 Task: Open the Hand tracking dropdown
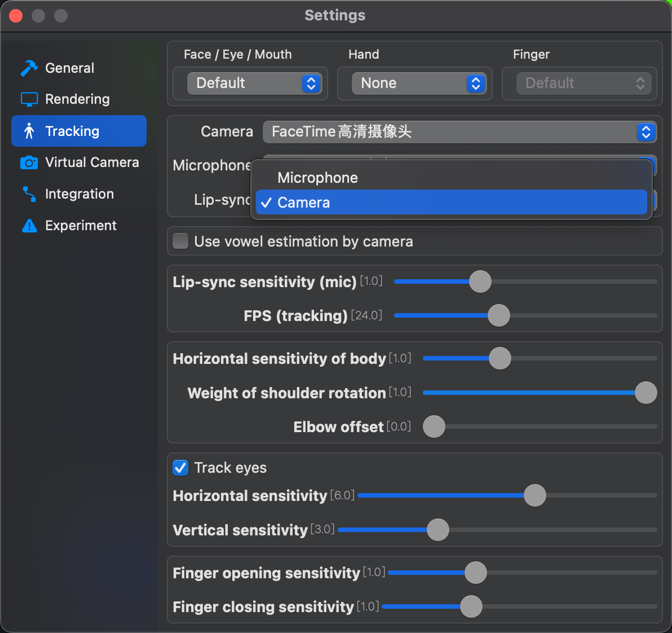pos(419,83)
